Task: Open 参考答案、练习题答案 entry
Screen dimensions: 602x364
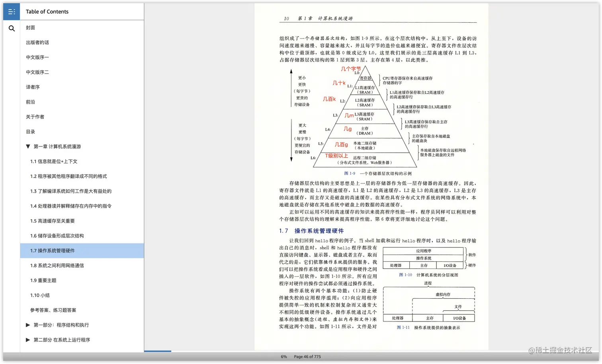Action: click(x=53, y=310)
